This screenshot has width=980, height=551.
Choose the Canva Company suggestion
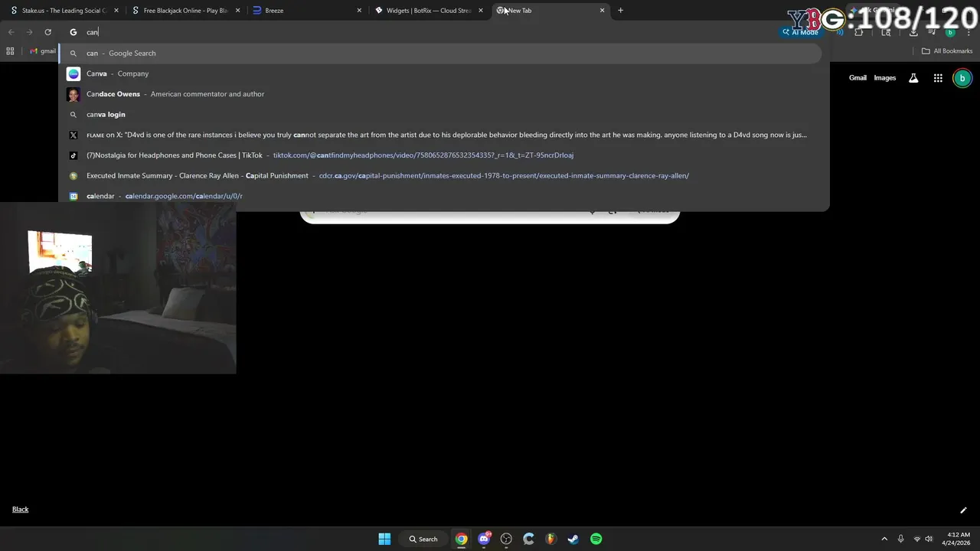click(x=441, y=73)
